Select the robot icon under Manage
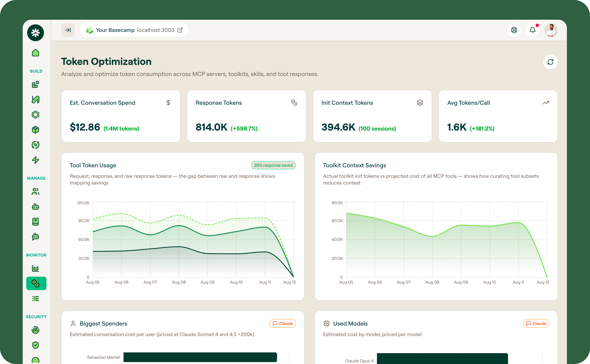590x364 pixels. (36, 207)
